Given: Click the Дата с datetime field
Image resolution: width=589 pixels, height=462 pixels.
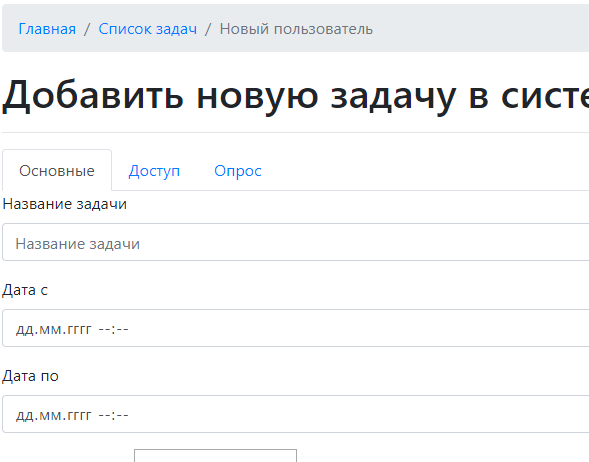Looking at the screenshot, I should point(296,328).
